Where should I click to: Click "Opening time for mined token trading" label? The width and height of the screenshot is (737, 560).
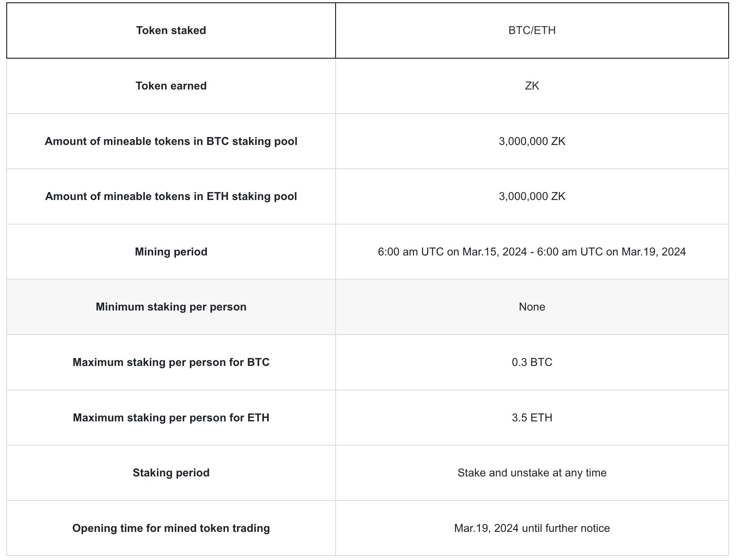pyautogui.click(x=171, y=528)
